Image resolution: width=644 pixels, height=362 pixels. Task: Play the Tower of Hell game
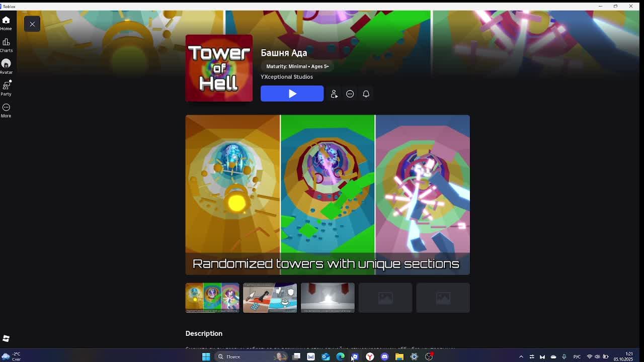tap(292, 94)
